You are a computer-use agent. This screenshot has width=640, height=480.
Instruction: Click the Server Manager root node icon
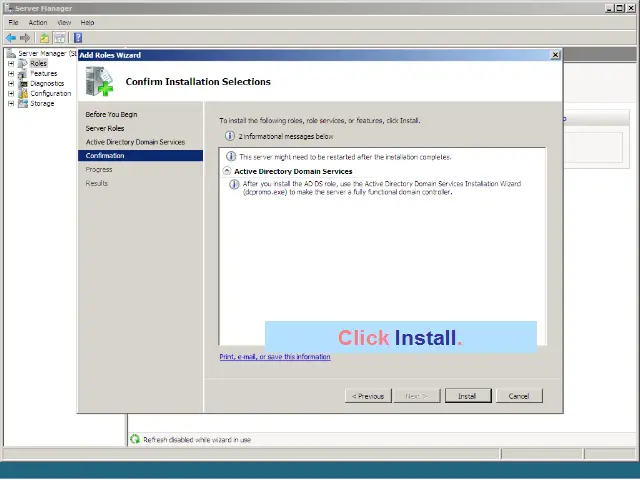pos(11,53)
